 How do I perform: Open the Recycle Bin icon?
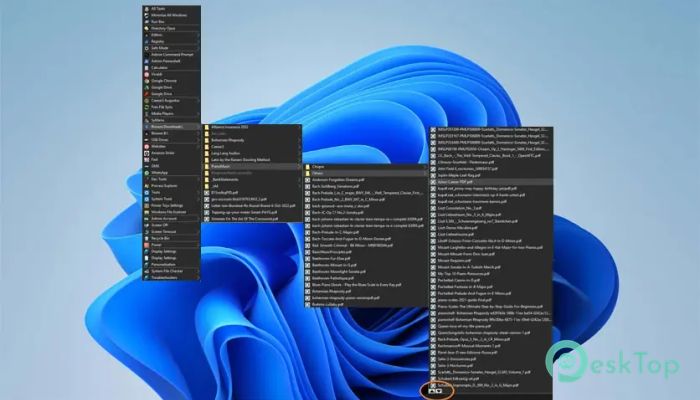click(146, 238)
